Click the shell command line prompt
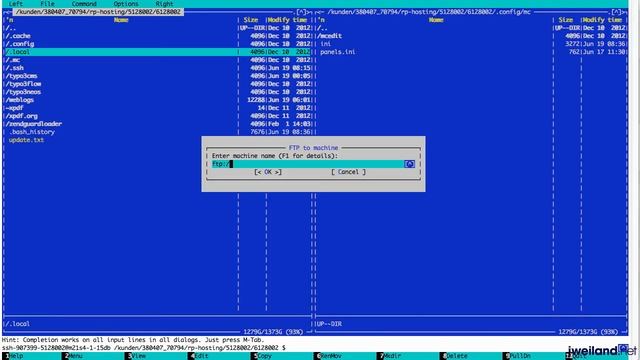640x360 pixels. click(x=143, y=348)
